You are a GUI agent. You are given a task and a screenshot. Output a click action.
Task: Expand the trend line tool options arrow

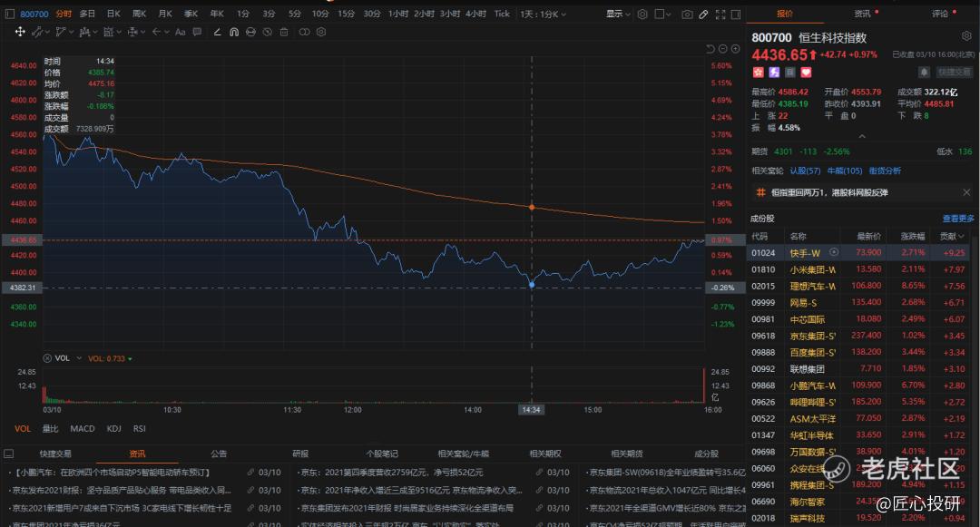(47, 32)
